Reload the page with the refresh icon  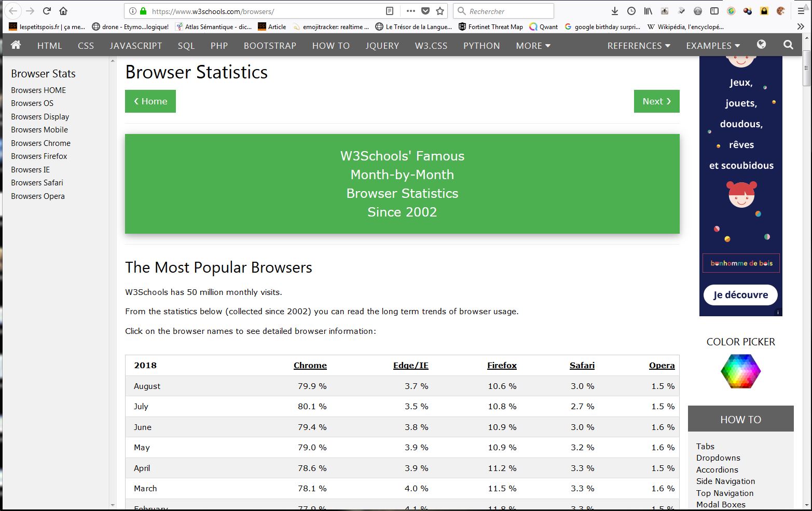click(47, 11)
